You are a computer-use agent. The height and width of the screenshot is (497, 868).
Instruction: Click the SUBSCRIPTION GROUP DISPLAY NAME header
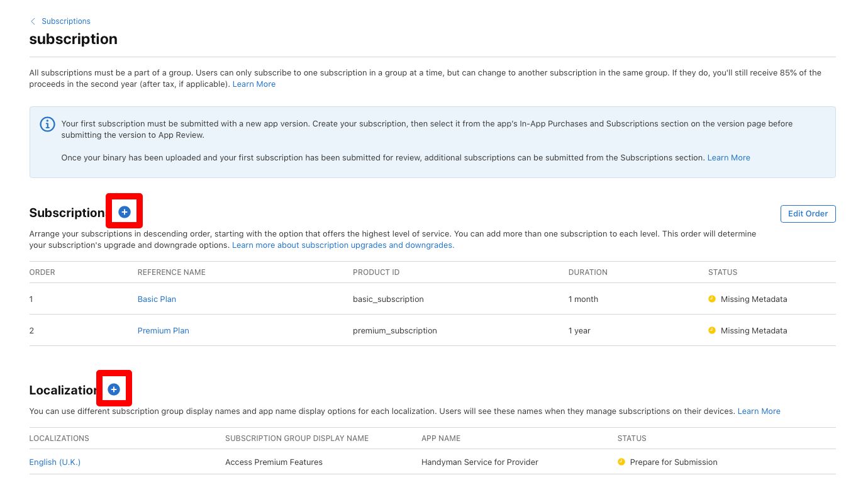(x=297, y=438)
